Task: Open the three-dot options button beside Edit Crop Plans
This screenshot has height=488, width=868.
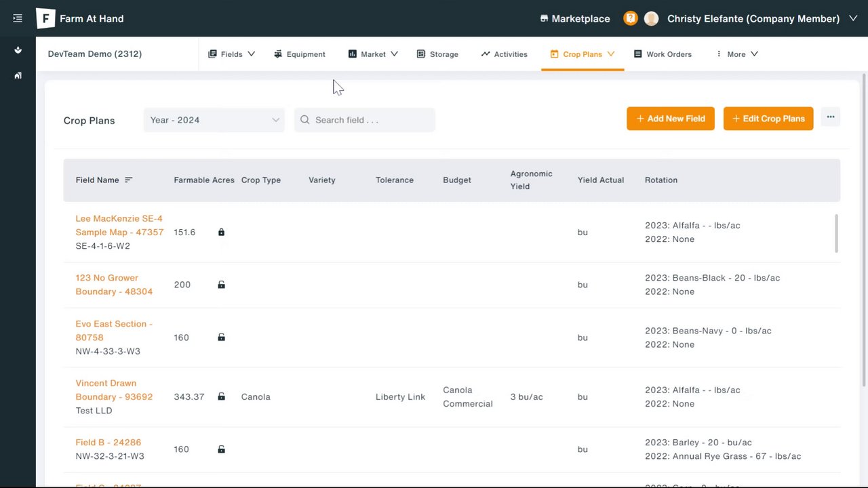Action: (x=830, y=117)
